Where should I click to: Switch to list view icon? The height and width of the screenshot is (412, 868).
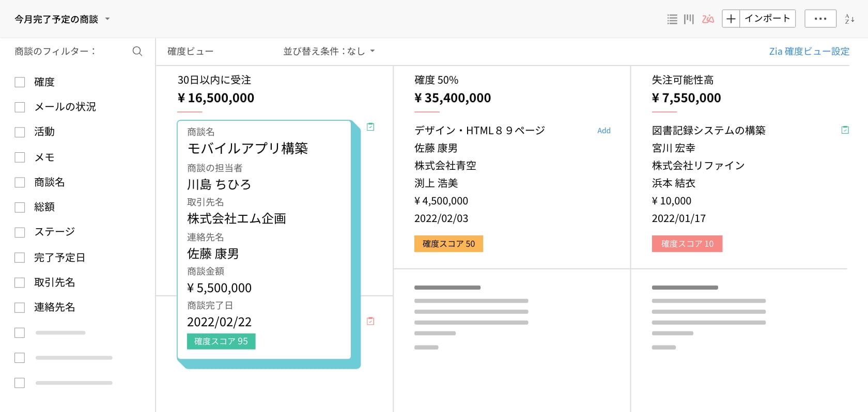[x=672, y=19]
